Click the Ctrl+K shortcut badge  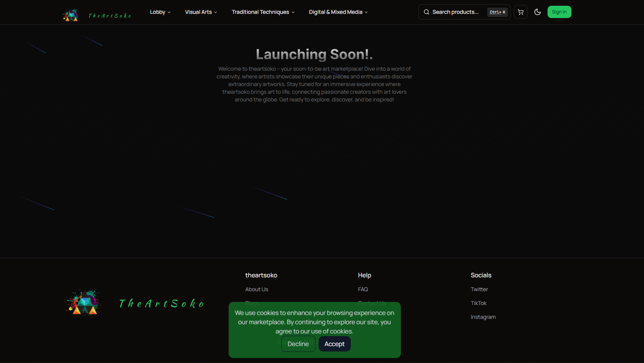tap(497, 12)
